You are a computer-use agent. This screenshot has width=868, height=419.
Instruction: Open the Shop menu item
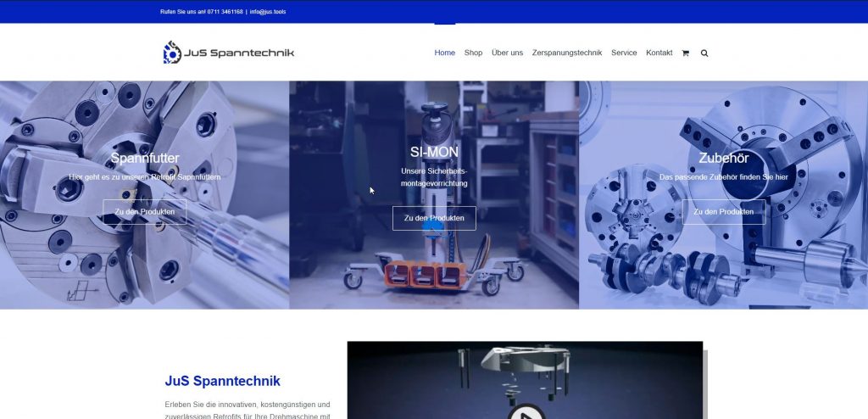473,53
